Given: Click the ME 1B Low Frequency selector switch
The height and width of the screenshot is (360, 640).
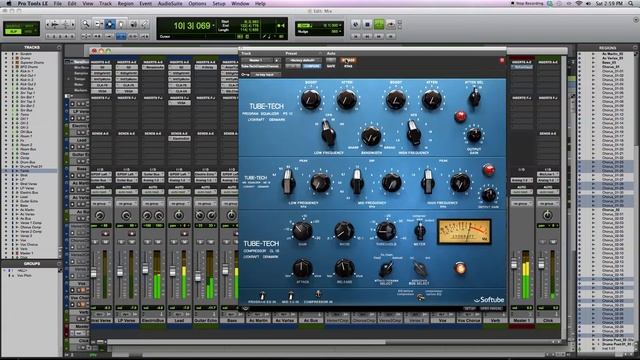Looking at the screenshot, I should (x=288, y=182).
